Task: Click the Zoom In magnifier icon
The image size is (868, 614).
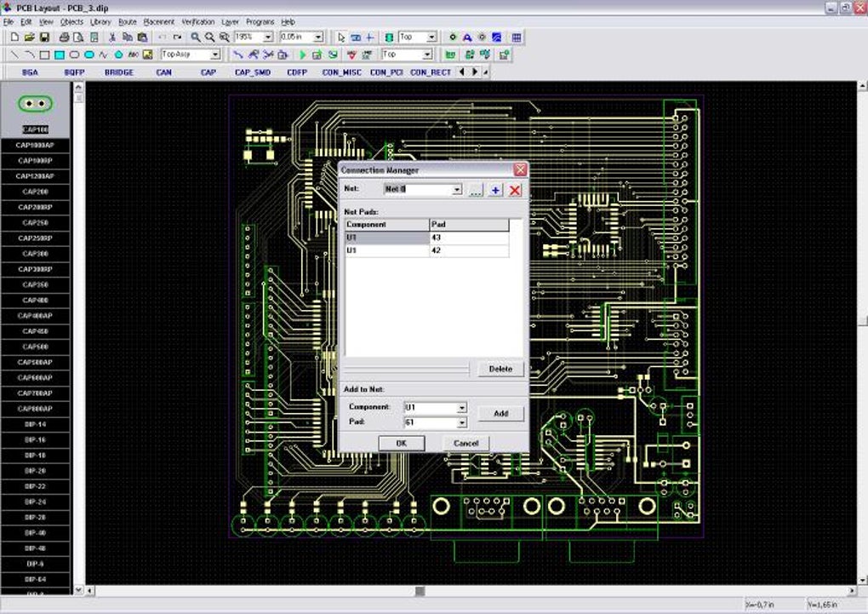Action: click(196, 37)
